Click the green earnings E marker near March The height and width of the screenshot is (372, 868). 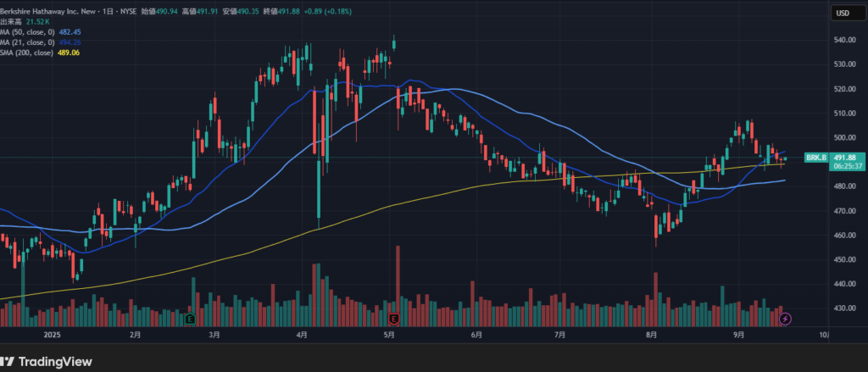coord(191,319)
